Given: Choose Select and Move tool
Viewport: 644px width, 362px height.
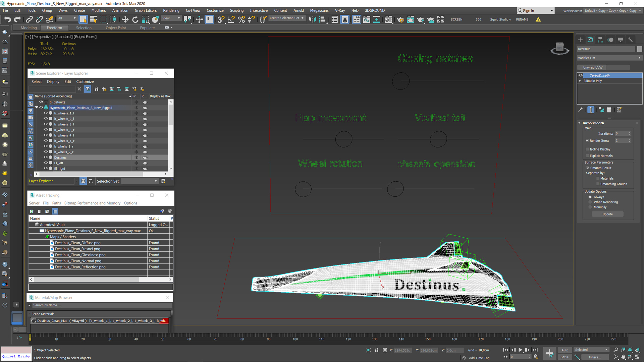Looking at the screenshot, I should coord(125,19).
